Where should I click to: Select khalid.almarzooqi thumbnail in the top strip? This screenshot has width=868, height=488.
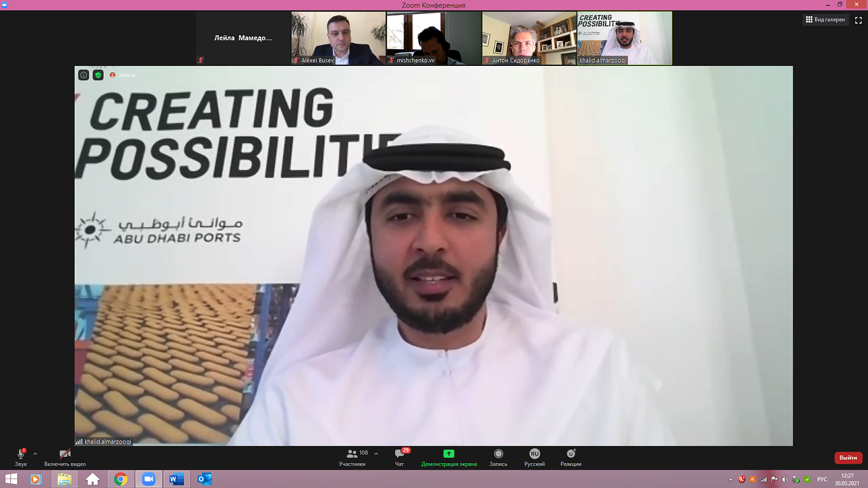click(x=625, y=38)
